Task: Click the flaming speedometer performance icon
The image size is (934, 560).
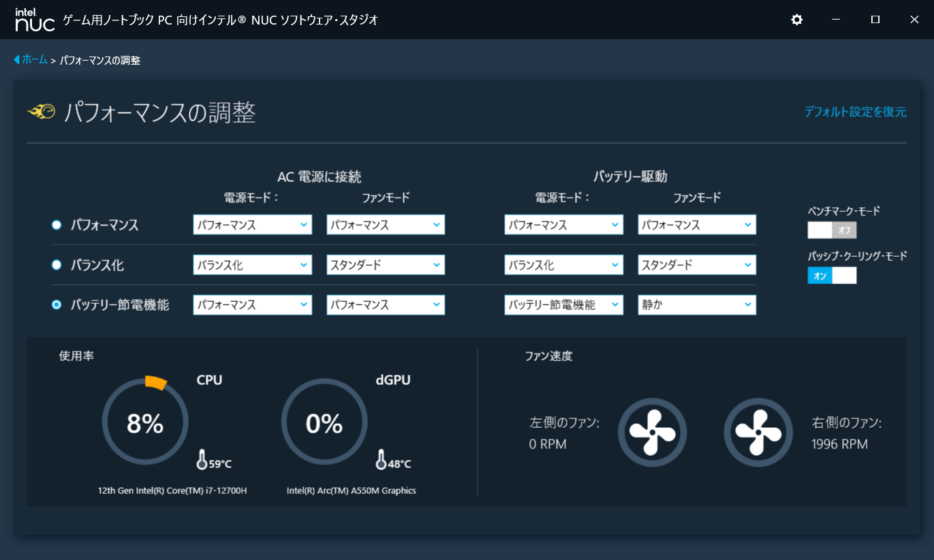Action: click(41, 112)
